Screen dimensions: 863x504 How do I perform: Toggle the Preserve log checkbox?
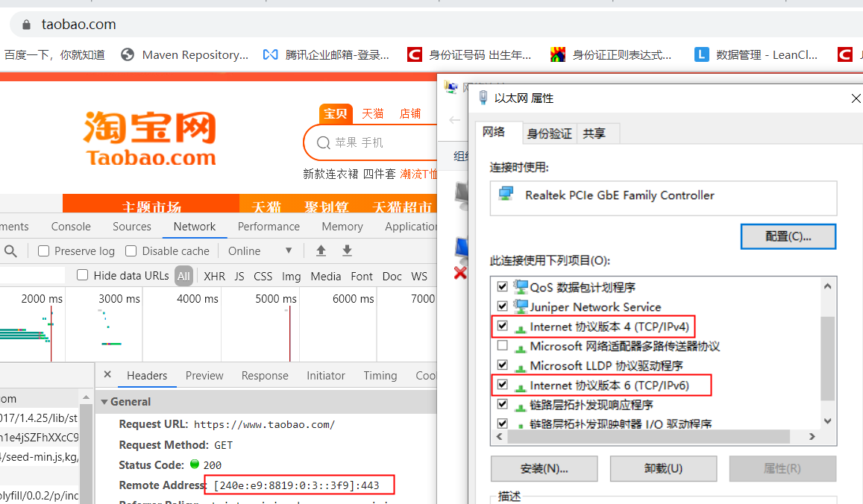(x=43, y=251)
